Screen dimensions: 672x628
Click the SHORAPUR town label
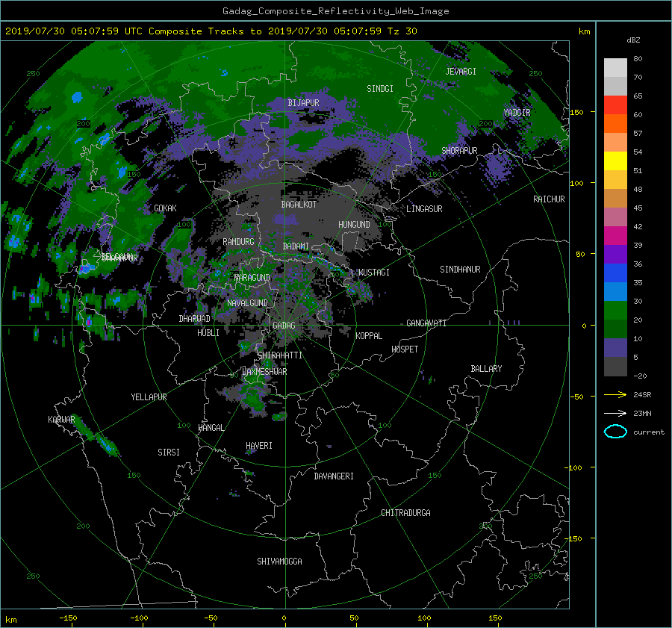pyautogui.click(x=459, y=151)
